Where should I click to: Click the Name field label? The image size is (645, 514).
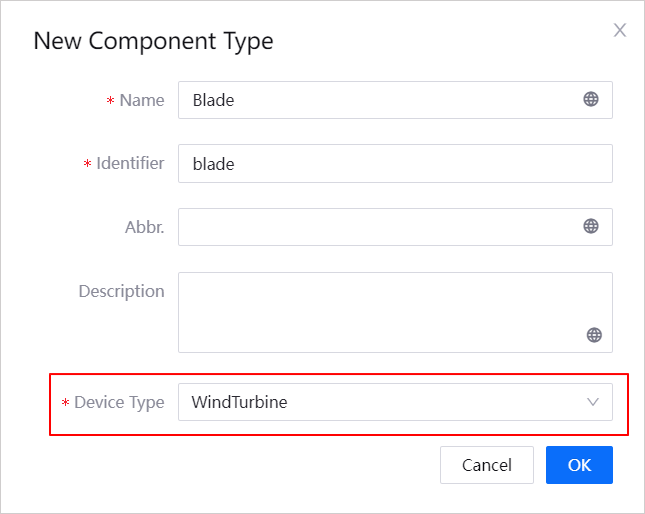click(141, 100)
